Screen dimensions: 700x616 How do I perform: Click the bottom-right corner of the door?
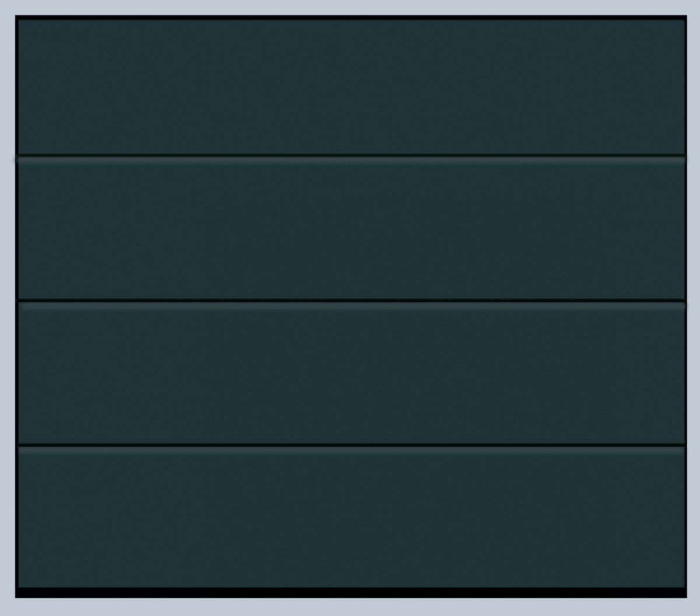coord(685,595)
